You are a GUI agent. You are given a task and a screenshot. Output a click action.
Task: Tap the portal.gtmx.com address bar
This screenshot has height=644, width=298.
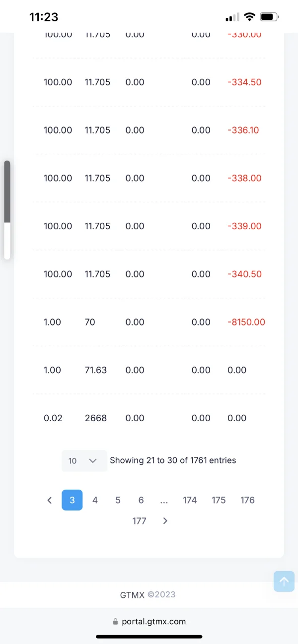(153, 621)
